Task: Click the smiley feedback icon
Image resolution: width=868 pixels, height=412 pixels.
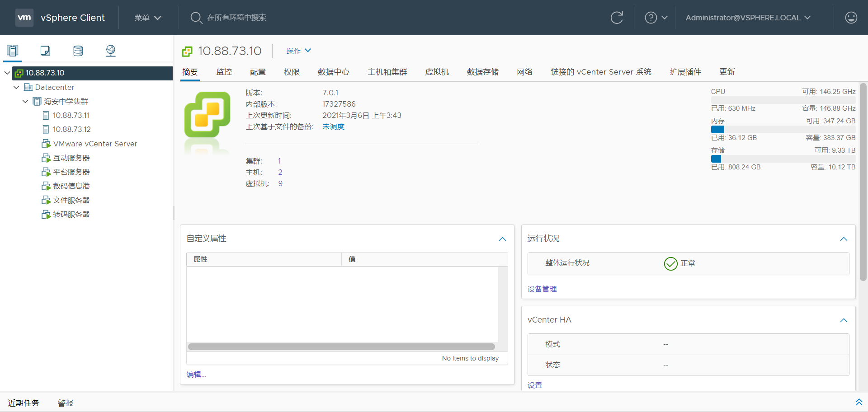Action: (x=851, y=18)
